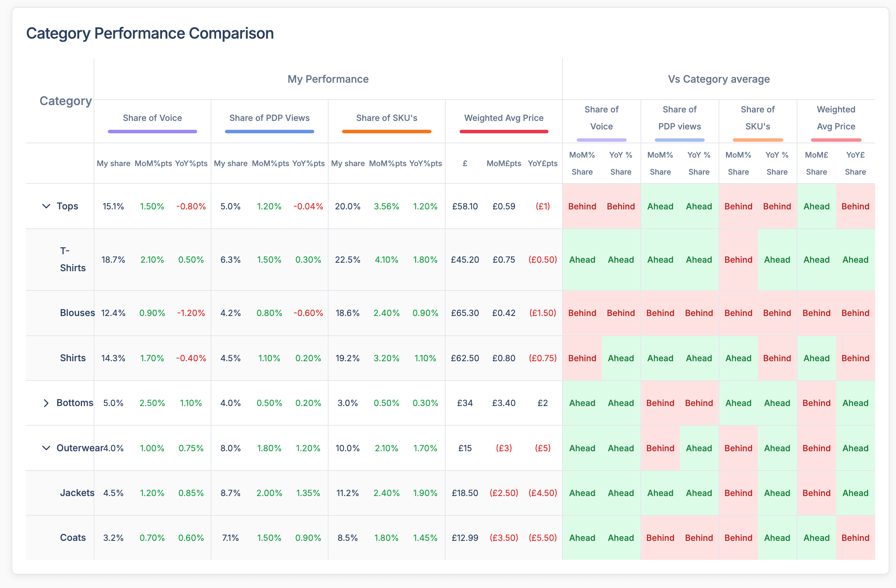The height and width of the screenshot is (588, 896).
Task: Select the T-Shirts row label
Action: 72,260
